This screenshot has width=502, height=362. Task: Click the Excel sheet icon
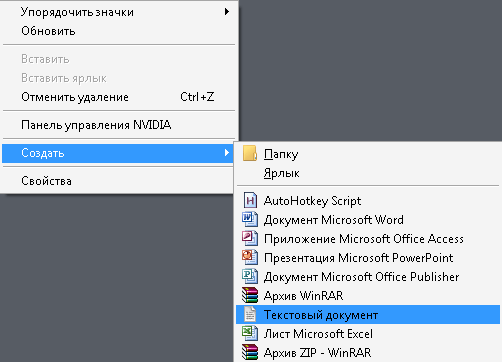coord(250,333)
